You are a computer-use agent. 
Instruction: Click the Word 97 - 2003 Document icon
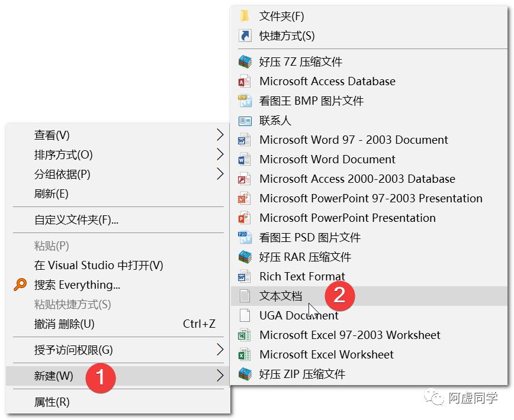[x=245, y=140]
